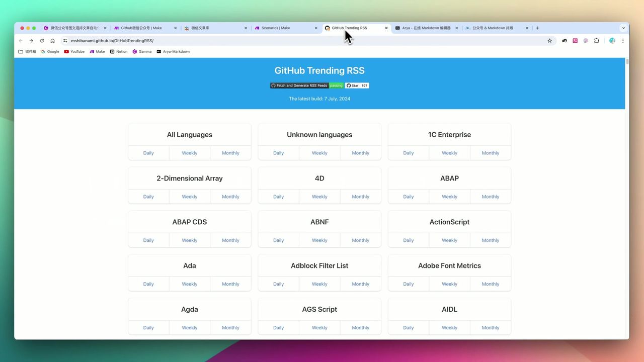Open the Chrome Extensions puzzle piece icon
Viewport: 644px width, 362px height.
click(x=596, y=41)
